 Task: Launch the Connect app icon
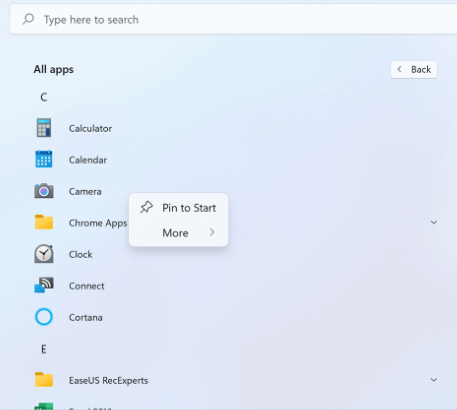(x=44, y=285)
